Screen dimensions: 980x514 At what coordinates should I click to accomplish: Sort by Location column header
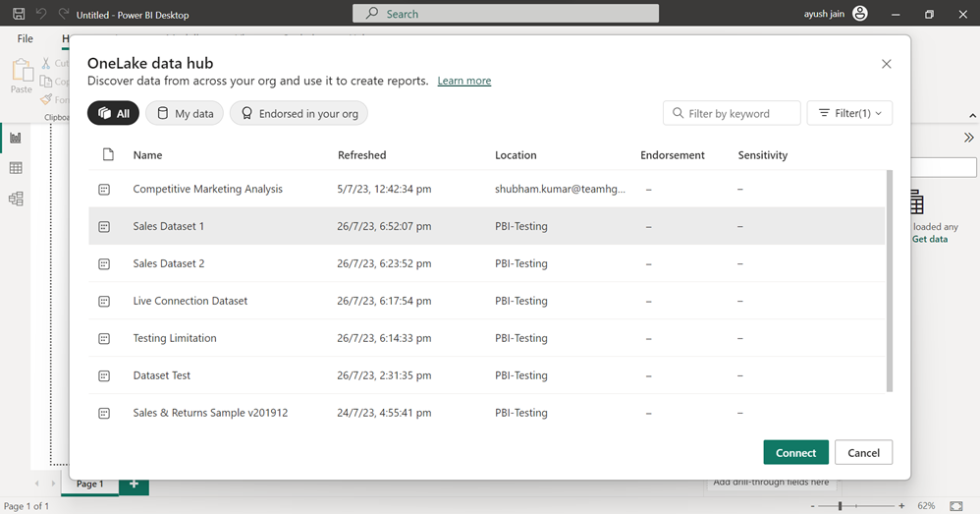(x=516, y=155)
